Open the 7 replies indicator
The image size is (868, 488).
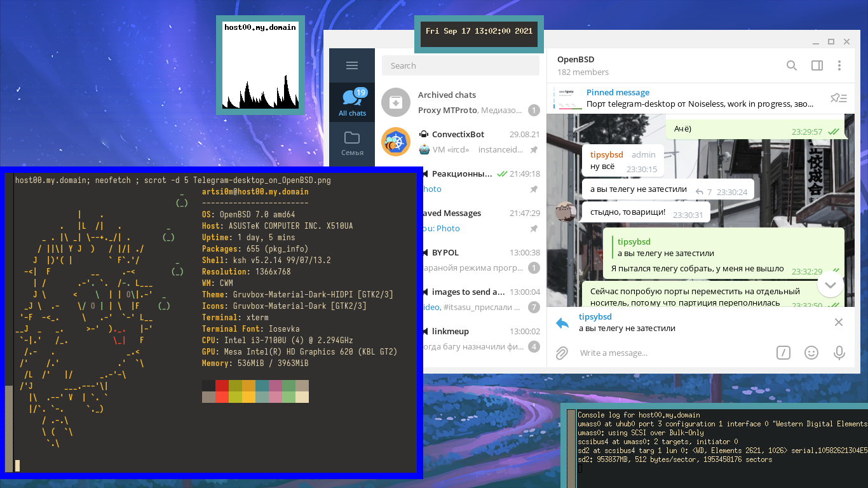(704, 192)
